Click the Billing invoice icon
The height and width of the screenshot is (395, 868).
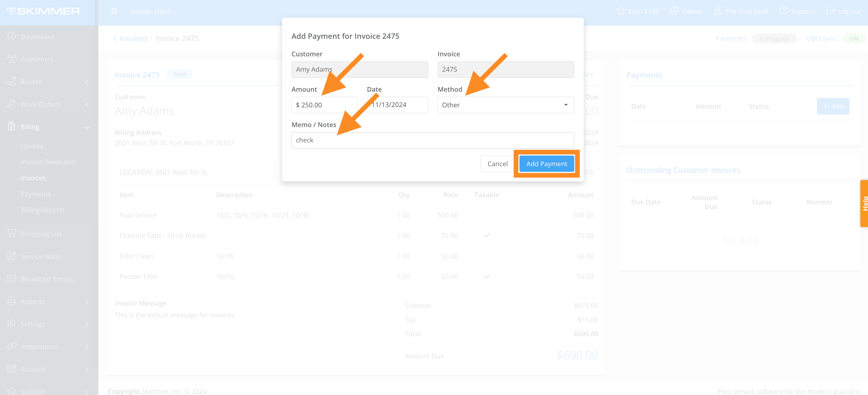click(x=12, y=126)
